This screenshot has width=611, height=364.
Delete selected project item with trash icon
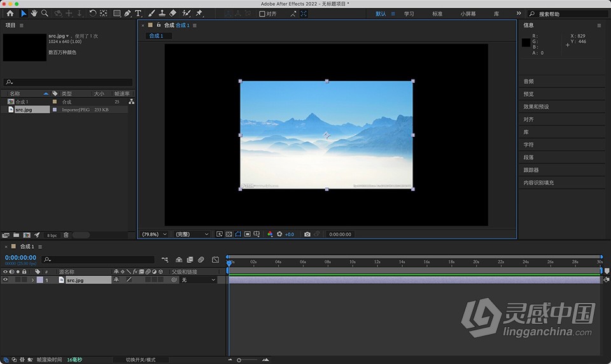tap(66, 235)
